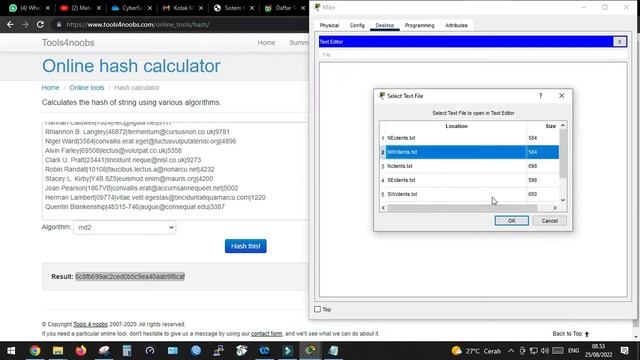This screenshot has height=360, width=640.
Task: Open the Programming tab in Mike window
Action: pyautogui.click(x=419, y=25)
